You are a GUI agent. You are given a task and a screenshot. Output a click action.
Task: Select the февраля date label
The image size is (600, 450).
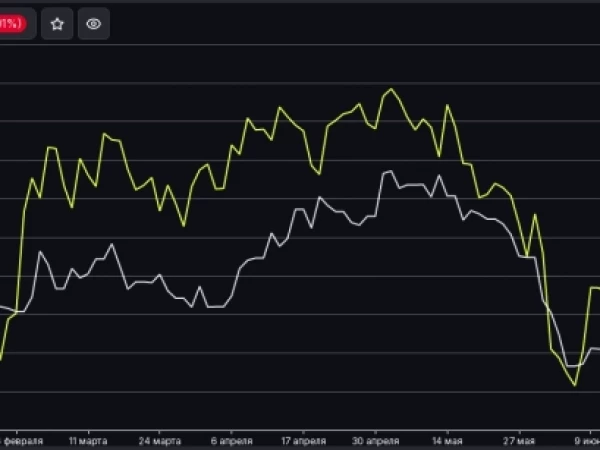(x=22, y=441)
